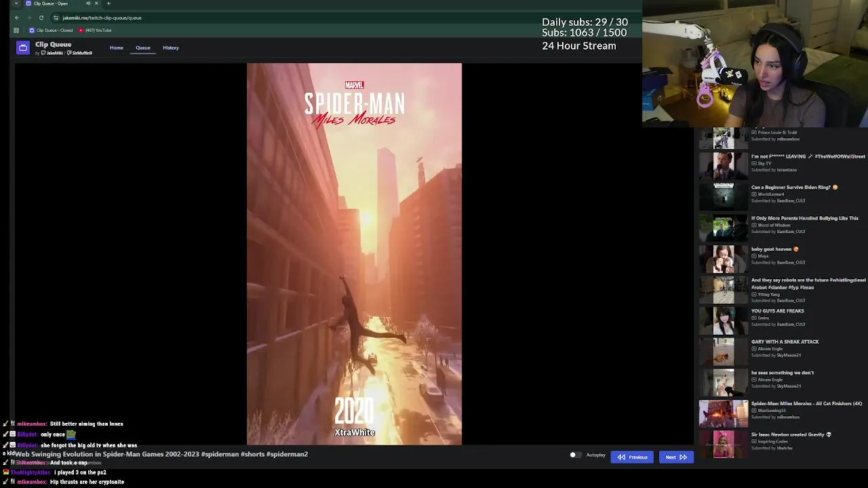Select the Prince Louie & Todd clip thumbnail
The image size is (868, 488).
coord(723,138)
